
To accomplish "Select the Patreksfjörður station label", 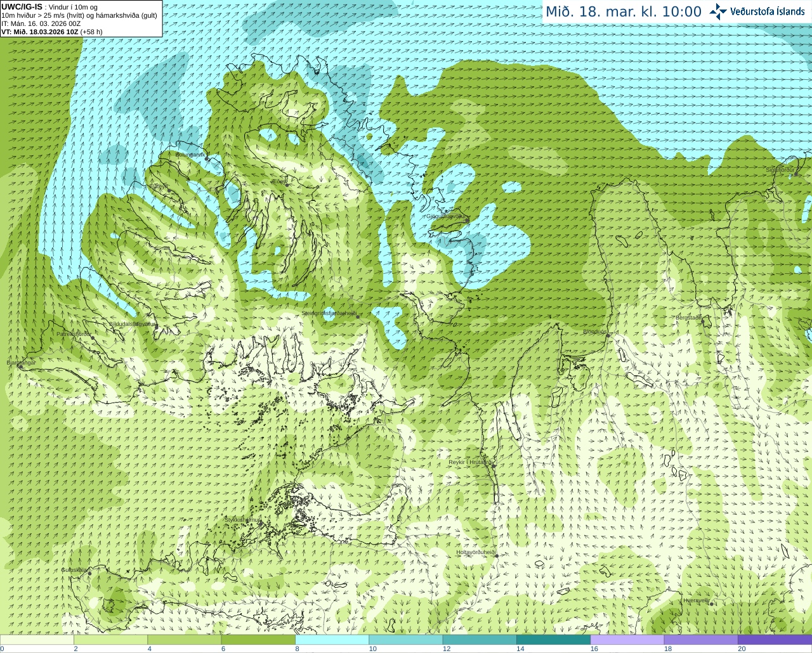I will pyautogui.click(x=74, y=333).
